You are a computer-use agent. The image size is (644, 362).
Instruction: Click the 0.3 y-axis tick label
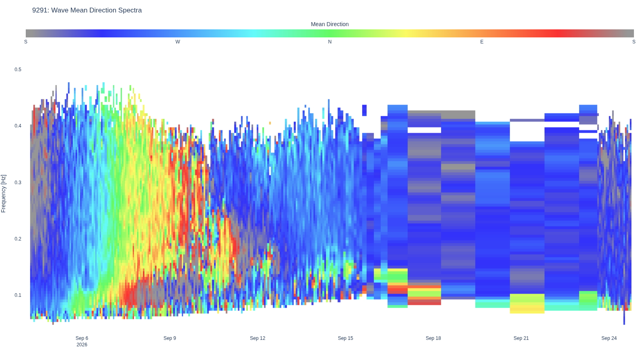point(18,183)
